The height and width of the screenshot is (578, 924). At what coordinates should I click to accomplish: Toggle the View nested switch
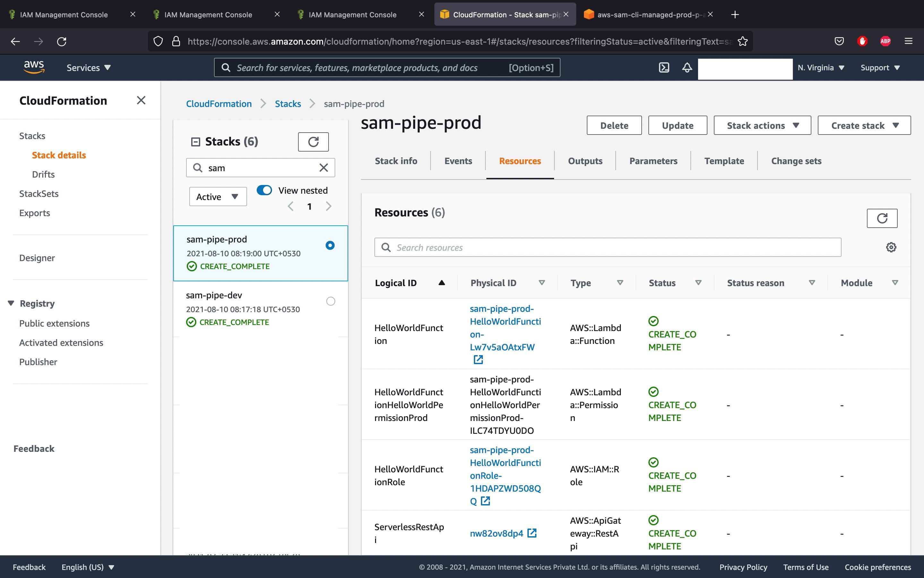(x=264, y=190)
